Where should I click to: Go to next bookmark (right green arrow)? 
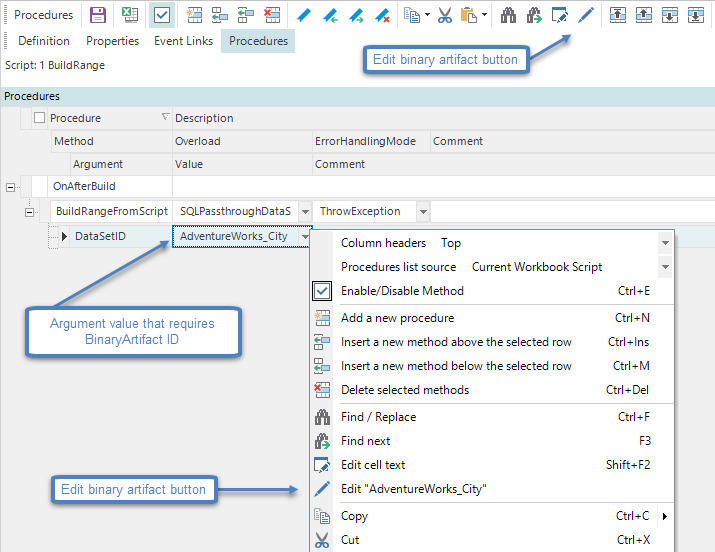pyautogui.click(x=356, y=15)
